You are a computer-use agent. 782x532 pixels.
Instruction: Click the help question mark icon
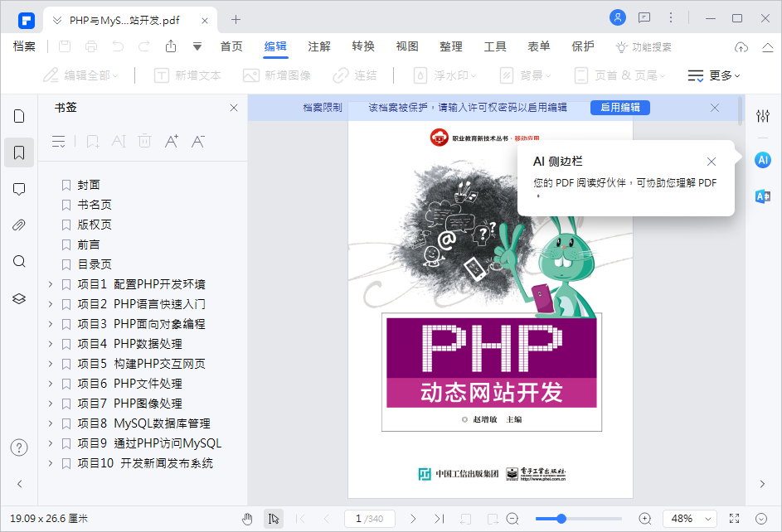19,447
